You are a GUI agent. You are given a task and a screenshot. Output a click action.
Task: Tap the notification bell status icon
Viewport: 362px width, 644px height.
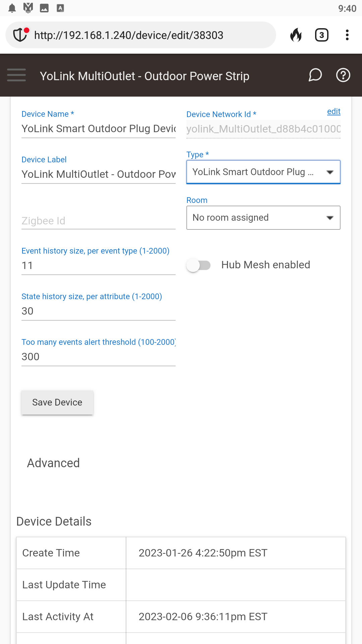[x=12, y=8]
